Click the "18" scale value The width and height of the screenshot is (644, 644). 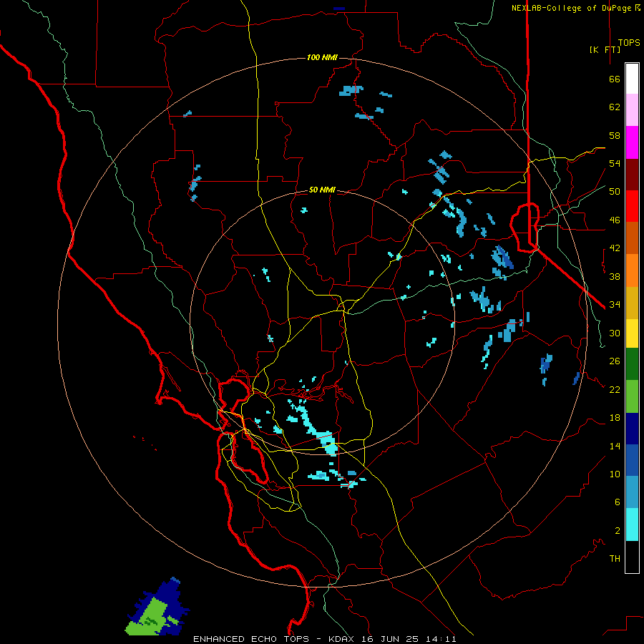[x=615, y=418]
